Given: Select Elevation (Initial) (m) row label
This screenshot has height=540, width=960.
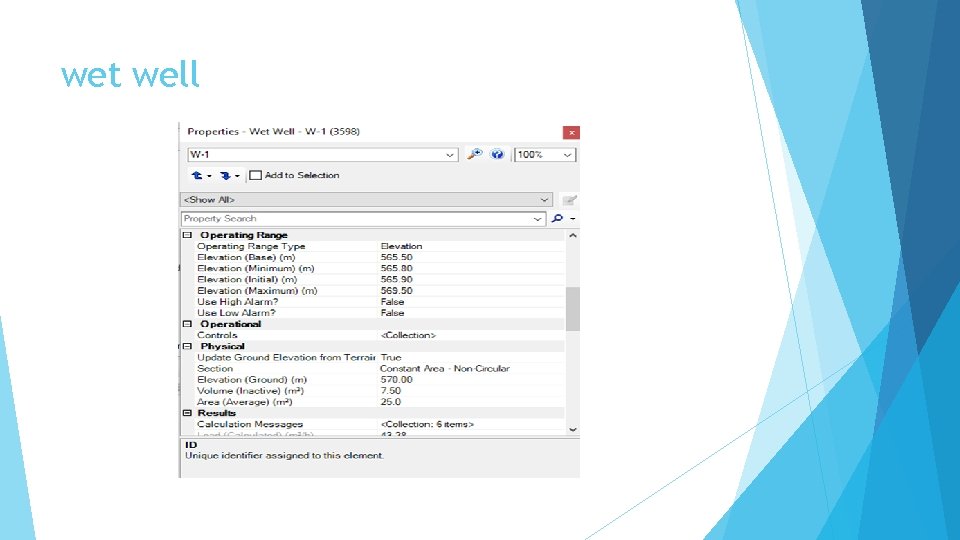Looking at the screenshot, I should point(247,279).
